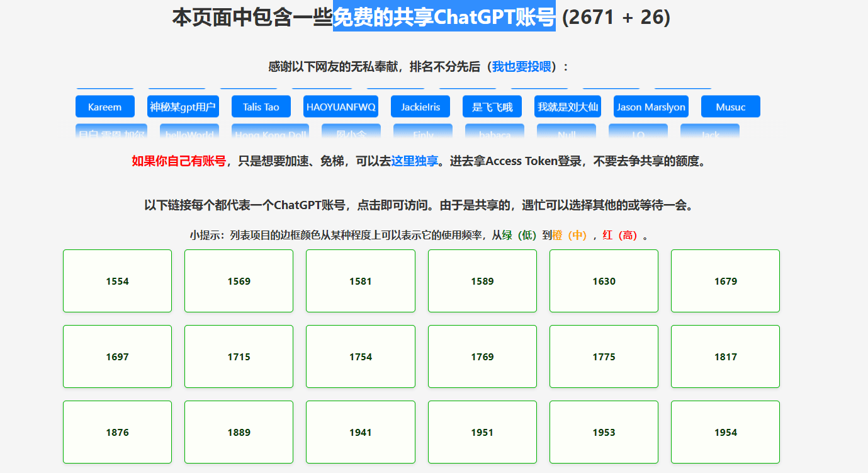Click the Jason Marslyon tag
Image resolution: width=868 pixels, height=473 pixels.
(651, 107)
